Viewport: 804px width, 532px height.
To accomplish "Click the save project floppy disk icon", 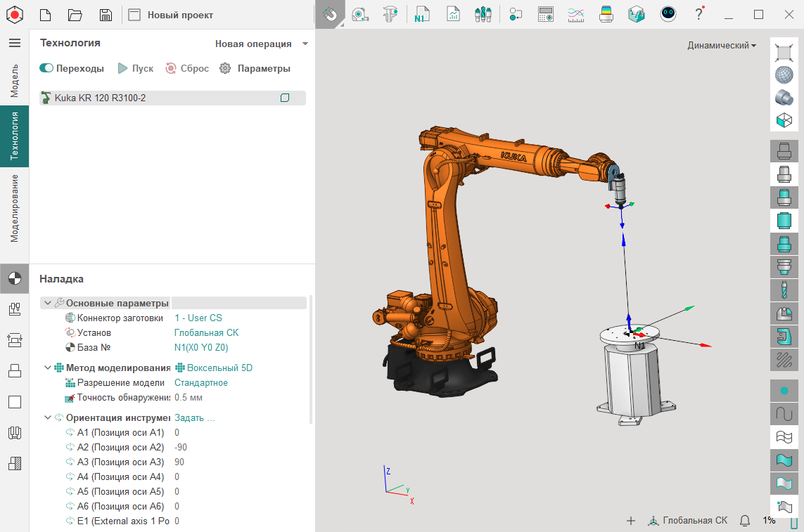I will [106, 15].
